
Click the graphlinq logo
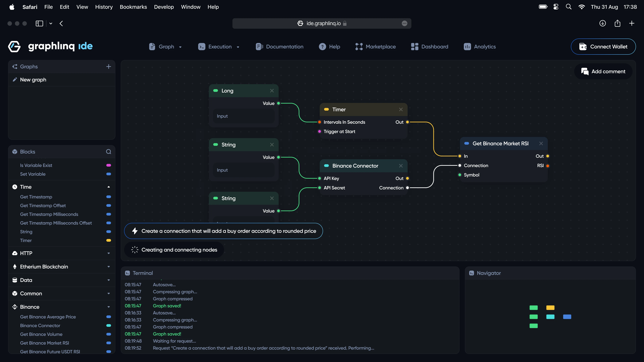14,46
